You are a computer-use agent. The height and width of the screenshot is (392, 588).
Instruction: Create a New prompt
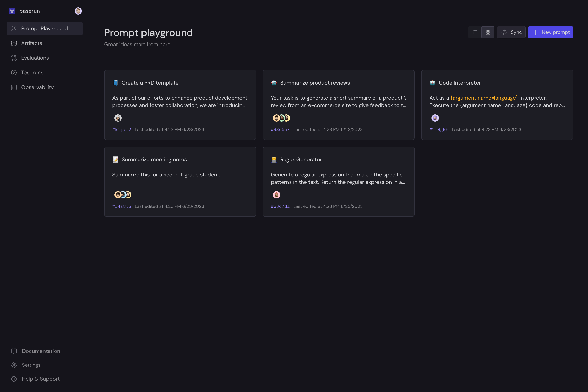tap(550, 32)
